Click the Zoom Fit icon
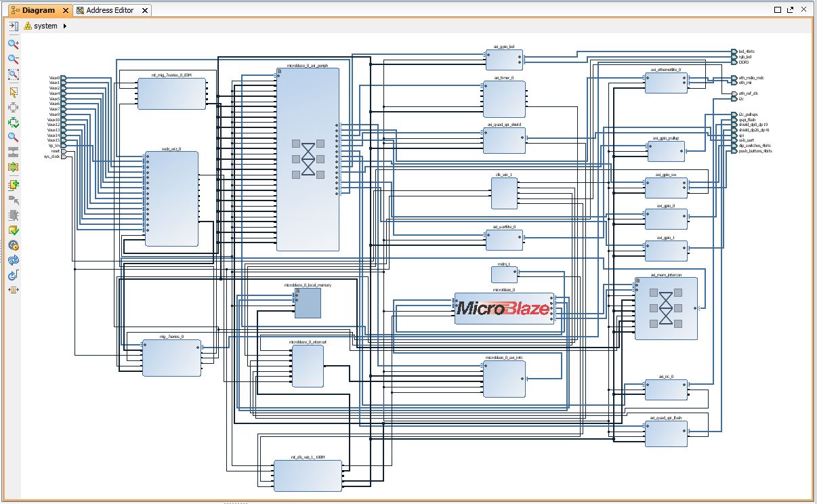817x504 pixels. click(13, 75)
